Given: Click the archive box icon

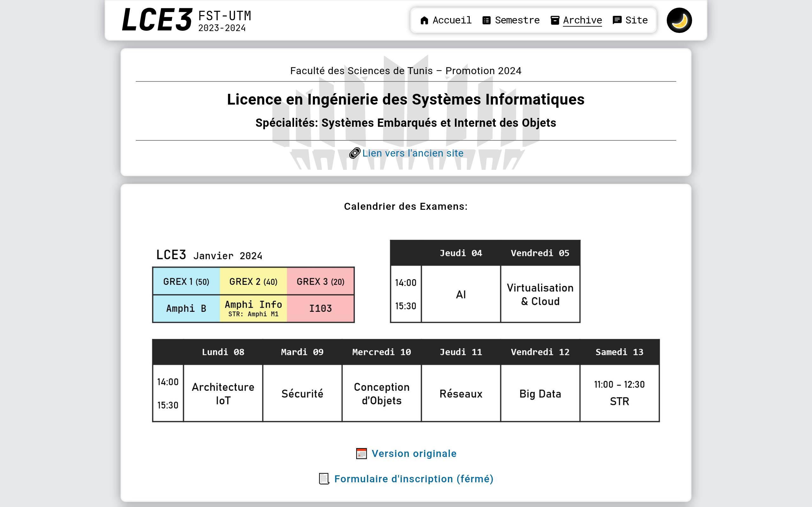Looking at the screenshot, I should point(555,21).
